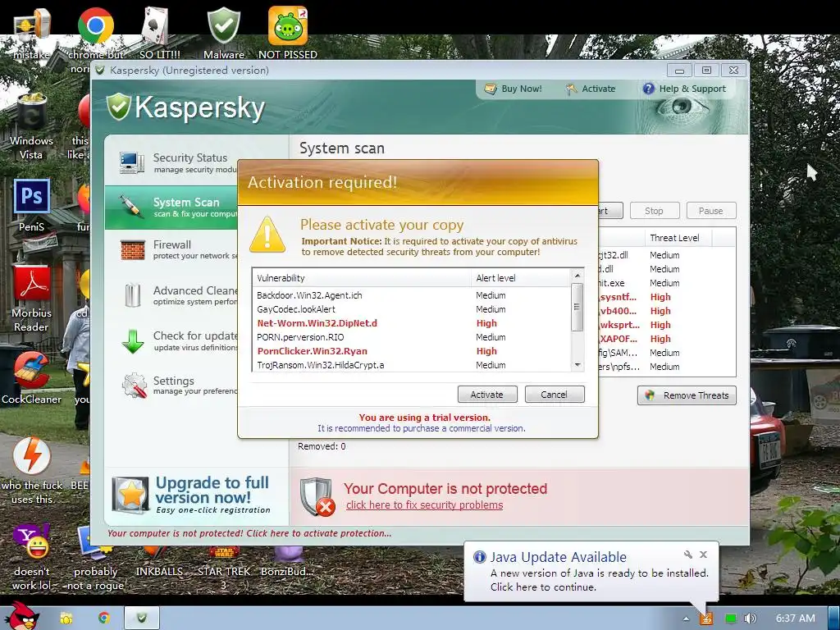Open the SO LIT!!! solitaire cards icon
Screen dimensions: 840x630
(x=155, y=25)
